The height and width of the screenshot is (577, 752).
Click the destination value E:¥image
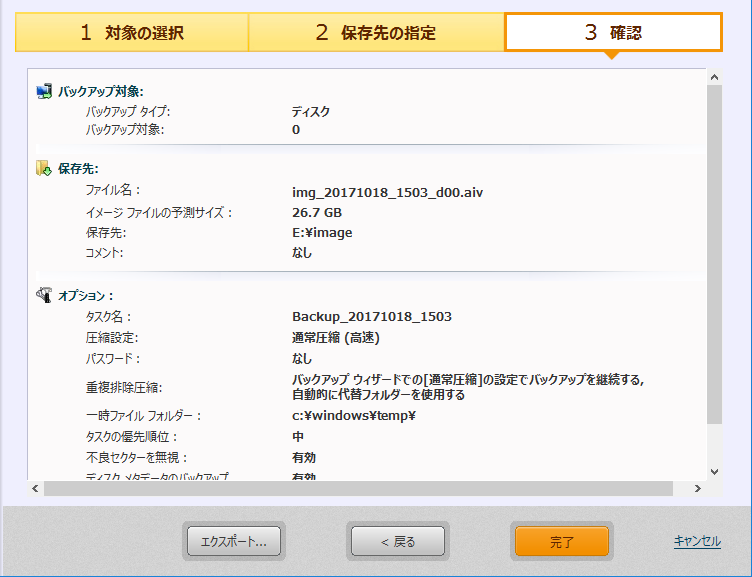coord(321,232)
